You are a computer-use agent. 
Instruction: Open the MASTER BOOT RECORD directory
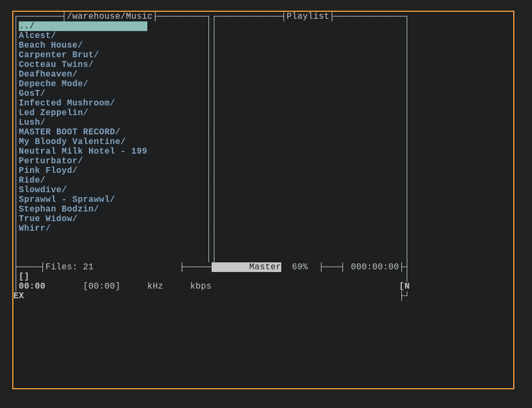coord(69,132)
